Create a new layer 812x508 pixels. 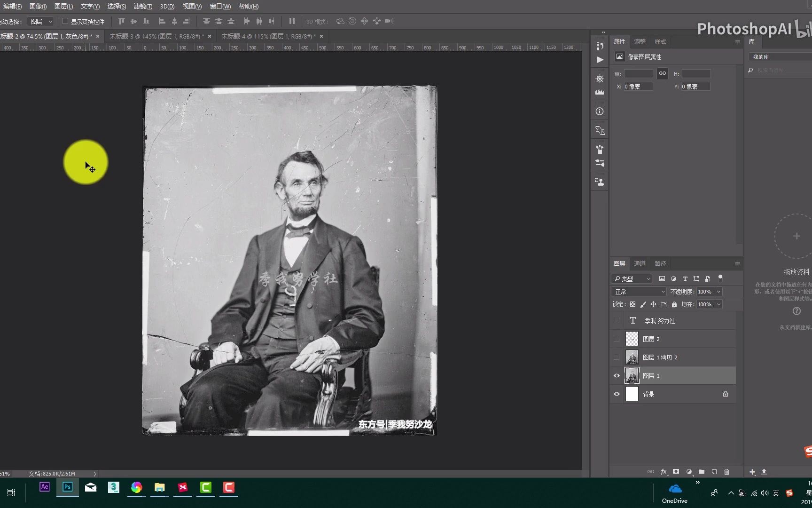click(x=714, y=471)
